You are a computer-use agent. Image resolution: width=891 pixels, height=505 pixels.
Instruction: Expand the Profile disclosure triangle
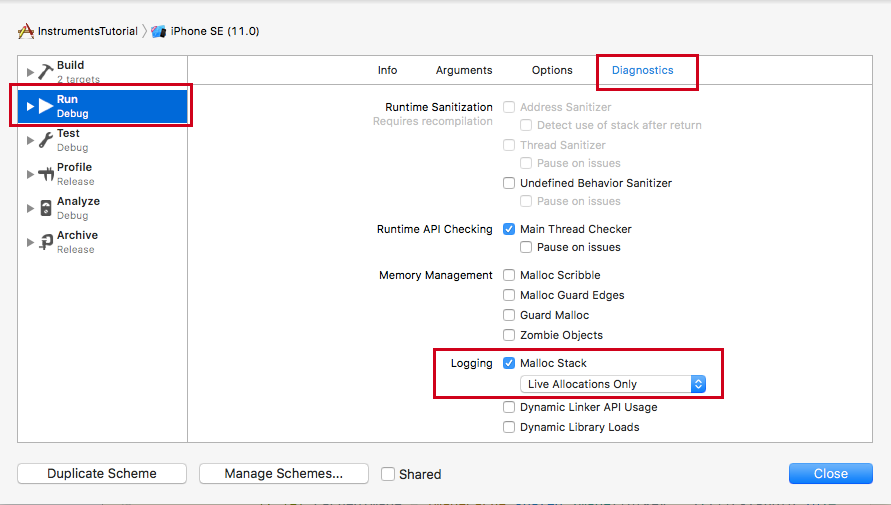30,174
